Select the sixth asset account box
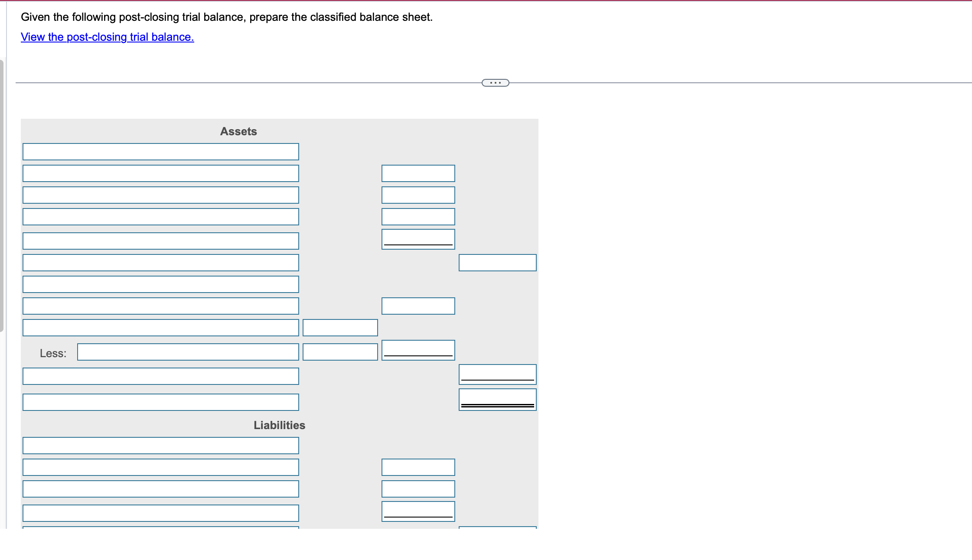The width and height of the screenshot is (972, 560). [x=160, y=262]
